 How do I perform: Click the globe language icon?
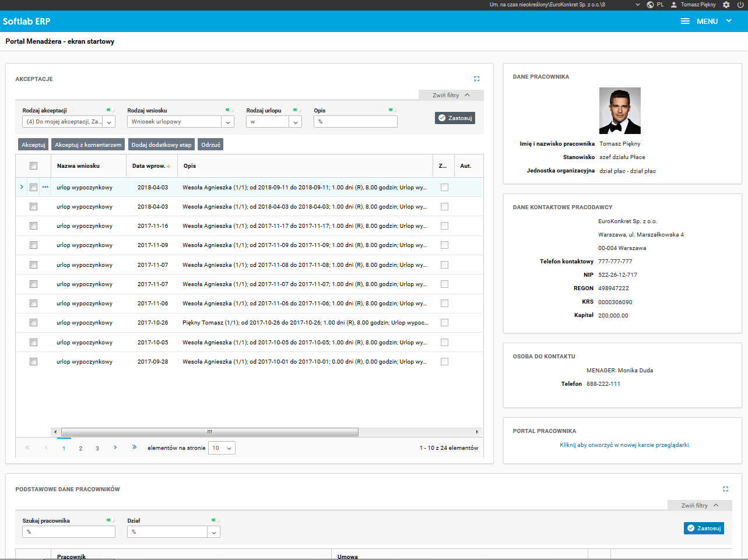coord(650,5)
